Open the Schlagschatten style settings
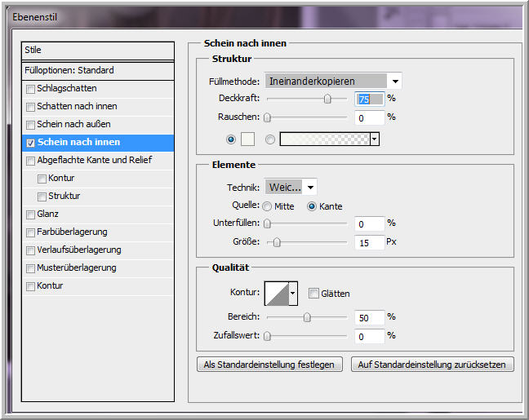This screenshot has height=420, width=529. (x=98, y=89)
